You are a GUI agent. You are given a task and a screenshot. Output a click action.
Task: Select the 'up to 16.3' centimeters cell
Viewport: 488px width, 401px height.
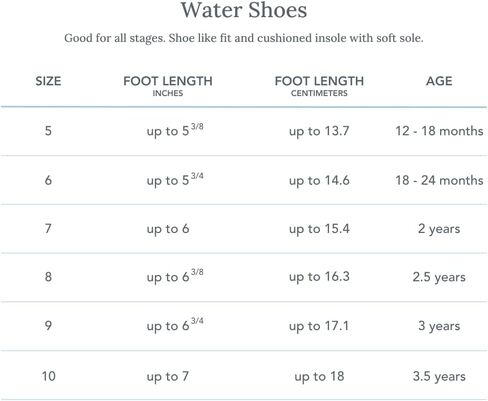tap(319, 277)
